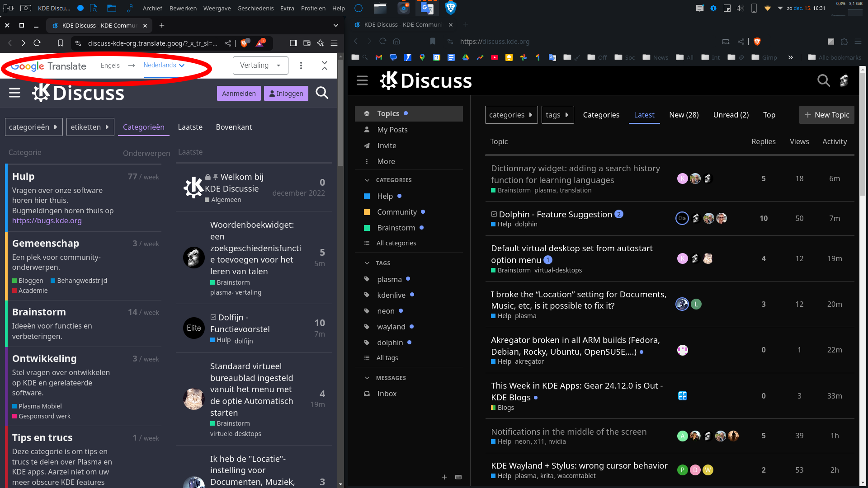Image resolution: width=868 pixels, height=488 pixels.
Task: Show more bookmarks with double chevron
Action: click(790, 57)
